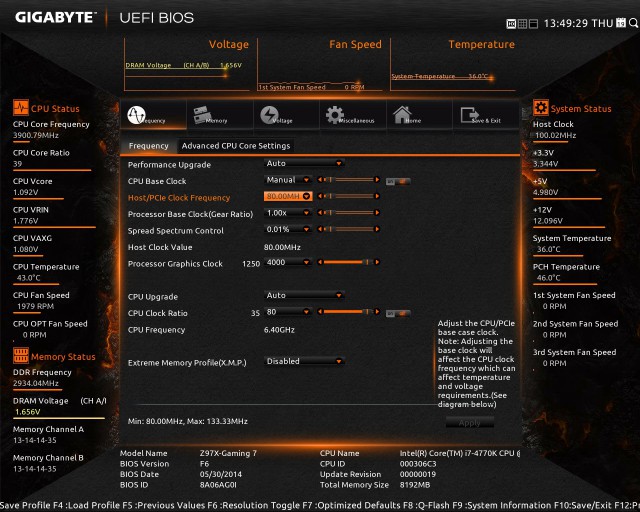Adjust the CPU Base Clock slider
The height and width of the screenshot is (512, 640).
(x=349, y=180)
